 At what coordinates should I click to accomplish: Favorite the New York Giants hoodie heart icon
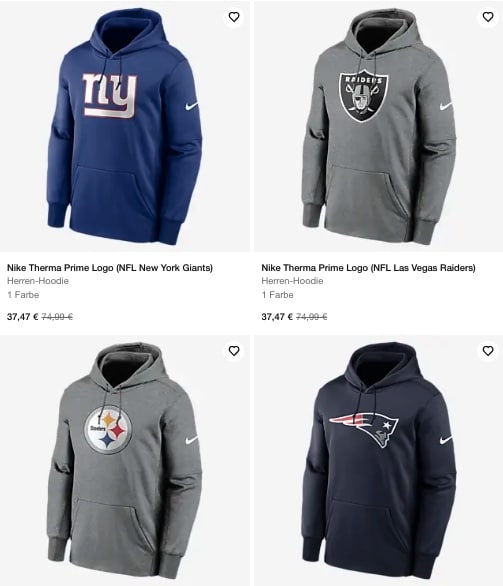point(234,17)
